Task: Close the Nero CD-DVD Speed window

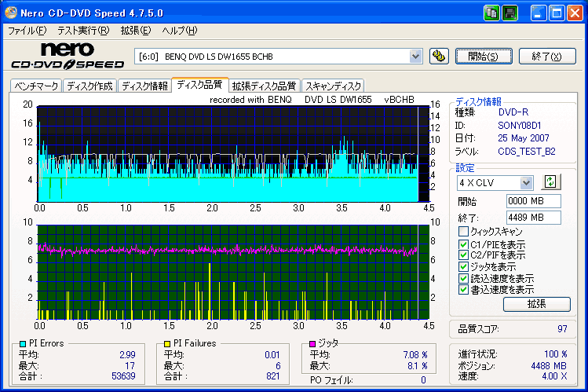Action: [x=575, y=13]
